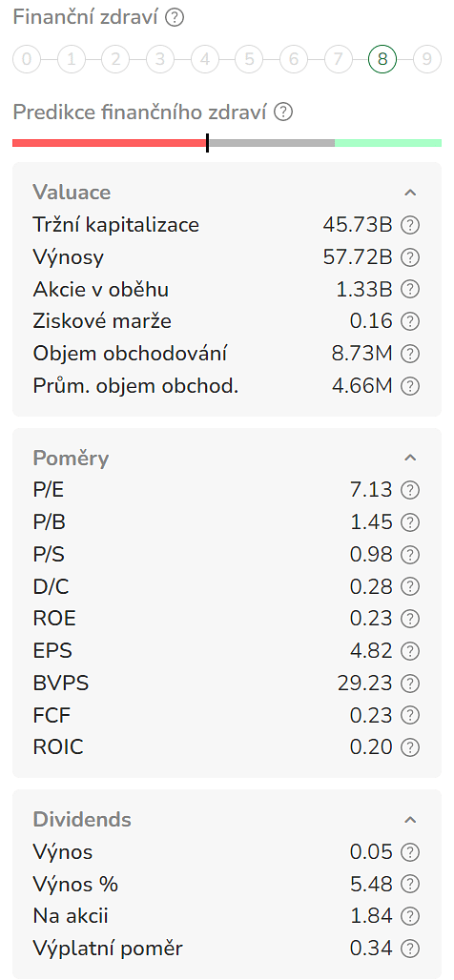Viewport: 454px width, 980px height.
Task: Show info for Ziskové marže
Action: click(x=409, y=321)
